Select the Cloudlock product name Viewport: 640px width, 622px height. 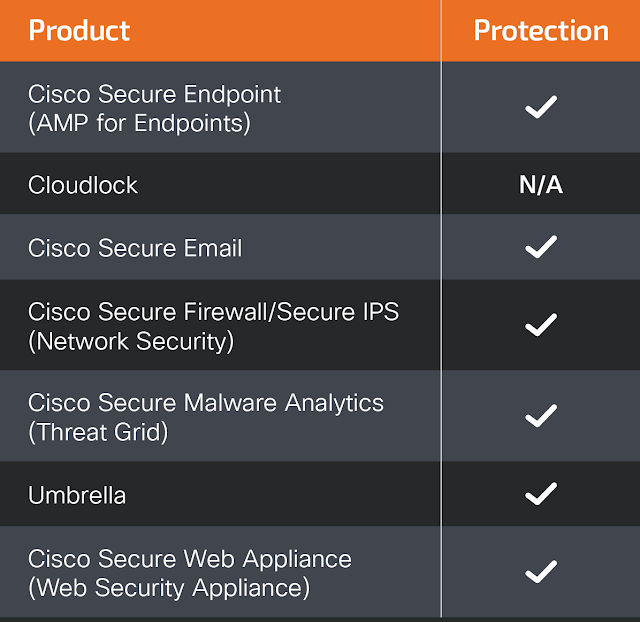(83, 185)
